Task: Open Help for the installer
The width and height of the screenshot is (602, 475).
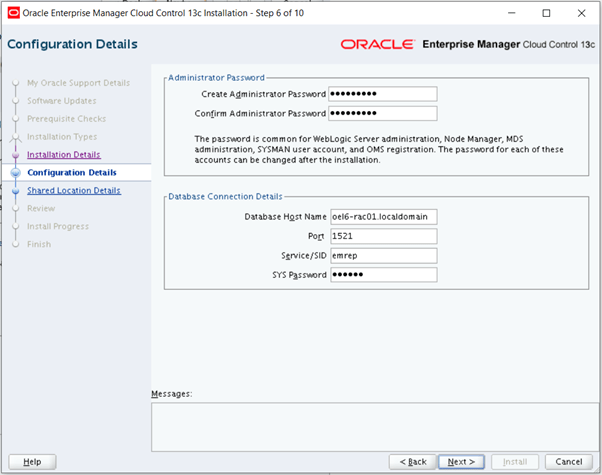Action: point(32,461)
